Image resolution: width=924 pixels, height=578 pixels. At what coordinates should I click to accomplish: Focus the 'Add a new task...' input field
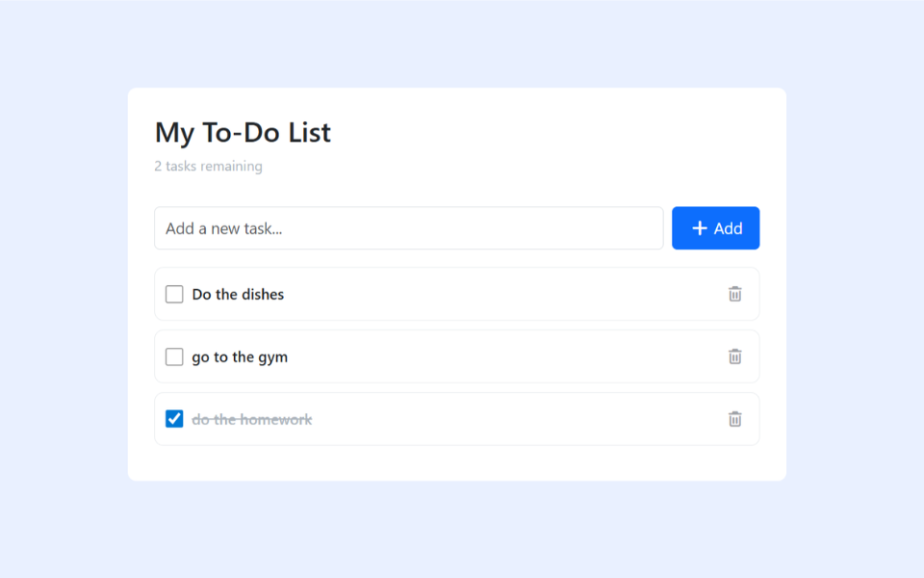tap(408, 228)
